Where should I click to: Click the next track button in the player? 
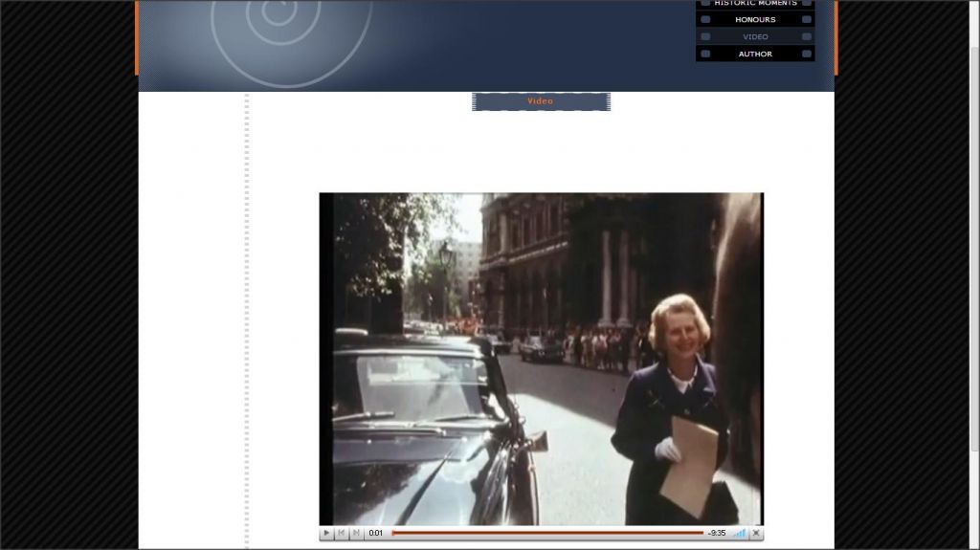click(356, 533)
